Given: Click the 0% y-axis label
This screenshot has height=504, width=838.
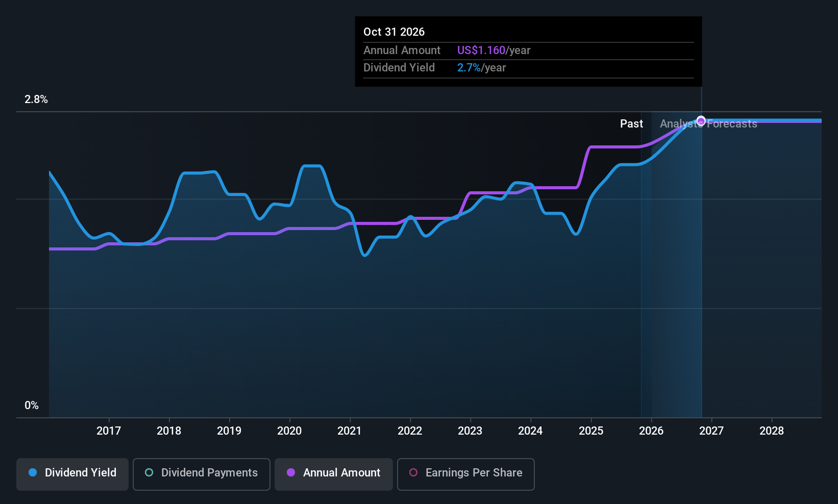Looking at the screenshot, I should pos(32,406).
